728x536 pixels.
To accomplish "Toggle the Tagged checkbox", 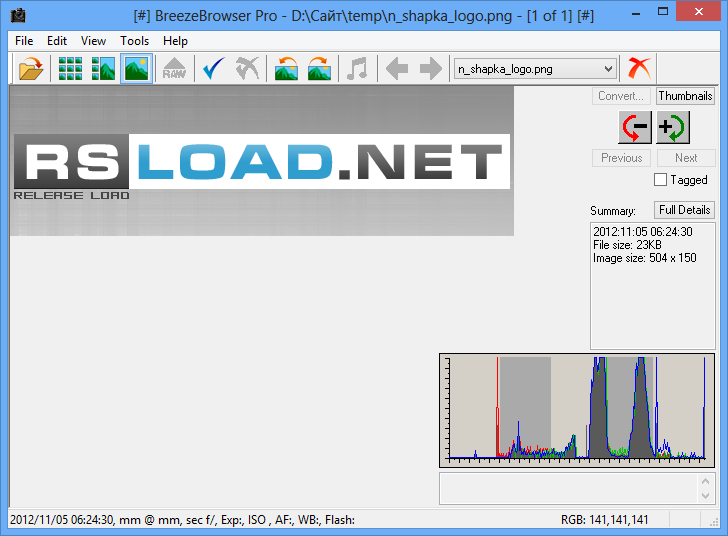I will pos(660,180).
